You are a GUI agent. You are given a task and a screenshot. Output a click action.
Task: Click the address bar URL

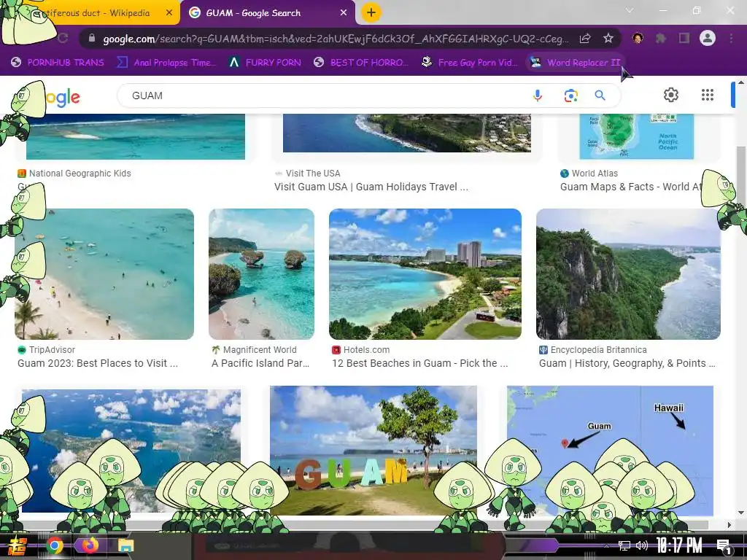click(x=336, y=39)
